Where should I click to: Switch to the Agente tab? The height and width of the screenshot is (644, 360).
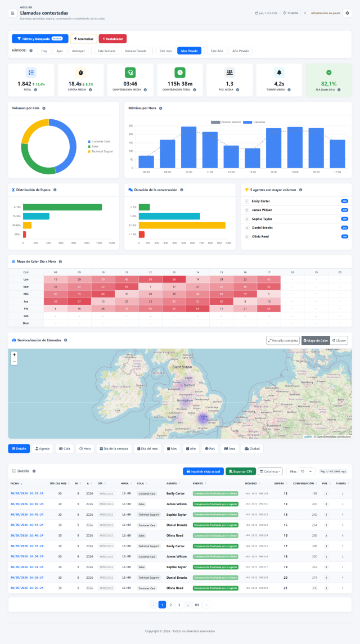point(42,448)
